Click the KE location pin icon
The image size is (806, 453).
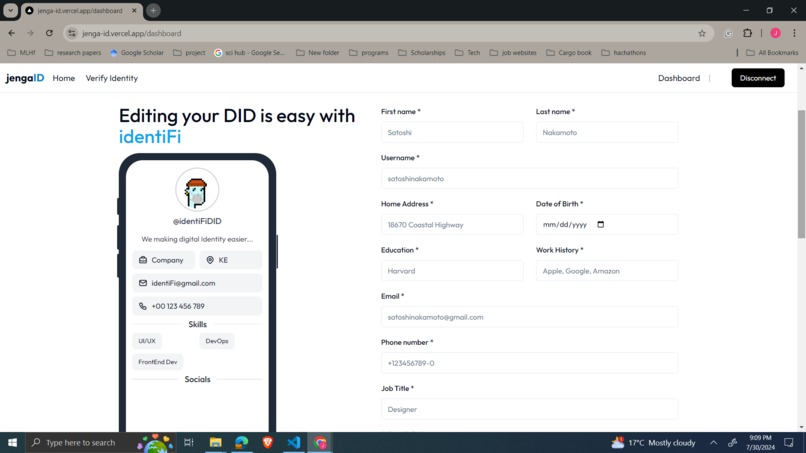210,260
